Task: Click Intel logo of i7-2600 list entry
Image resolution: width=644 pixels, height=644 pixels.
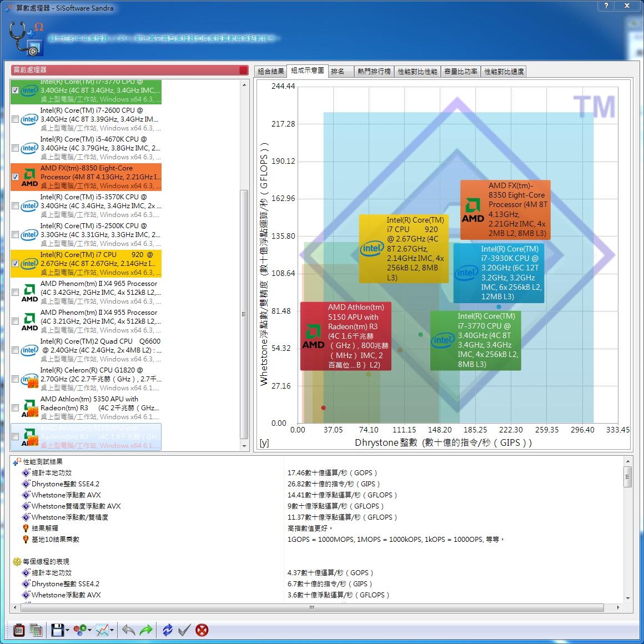Action: point(29,119)
